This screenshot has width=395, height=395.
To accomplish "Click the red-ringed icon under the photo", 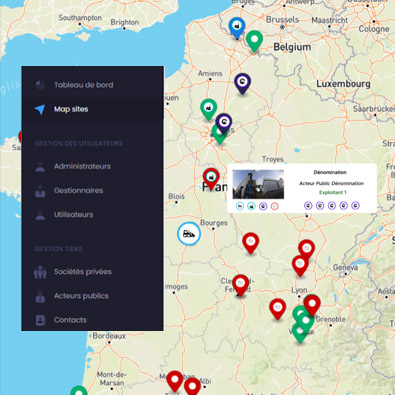I will (x=274, y=206).
